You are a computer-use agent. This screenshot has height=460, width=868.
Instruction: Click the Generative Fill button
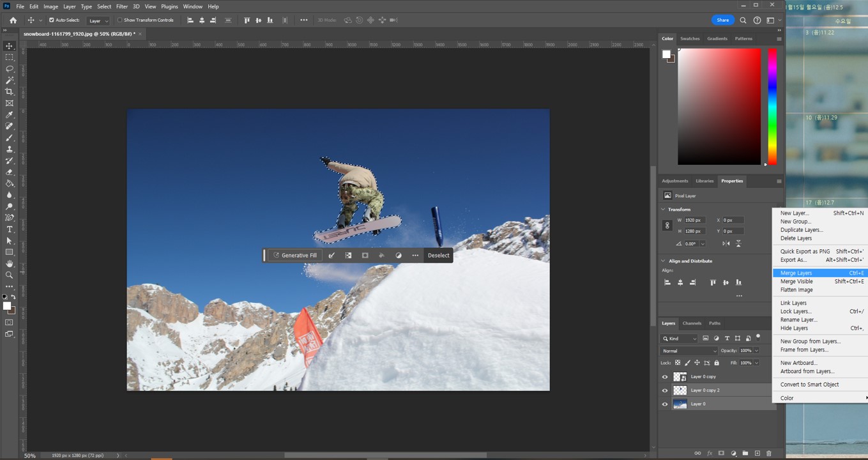pos(295,256)
